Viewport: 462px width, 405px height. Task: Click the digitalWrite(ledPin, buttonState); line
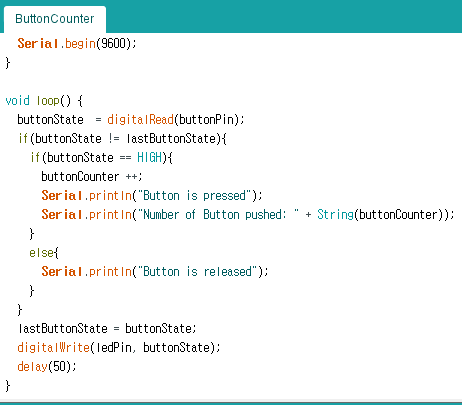[x=119, y=348]
